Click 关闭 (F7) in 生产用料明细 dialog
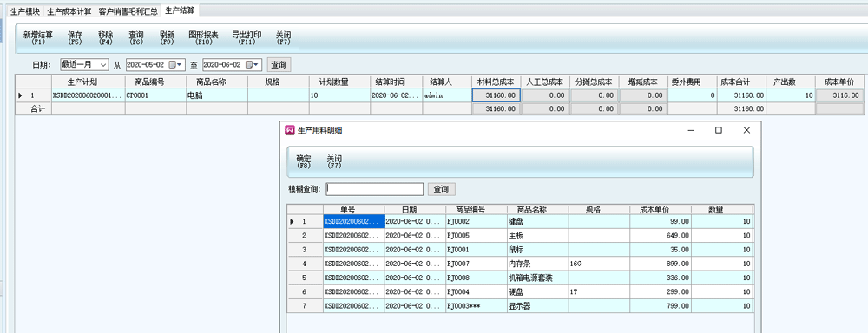 point(334,161)
